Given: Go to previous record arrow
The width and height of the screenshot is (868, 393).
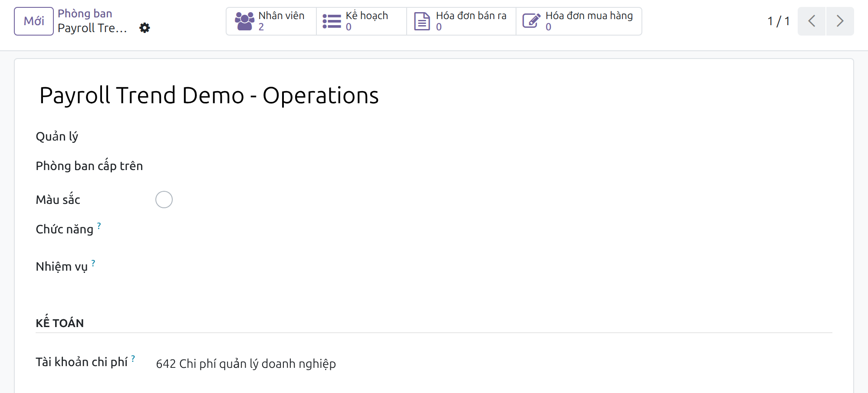Looking at the screenshot, I should click(x=812, y=21).
